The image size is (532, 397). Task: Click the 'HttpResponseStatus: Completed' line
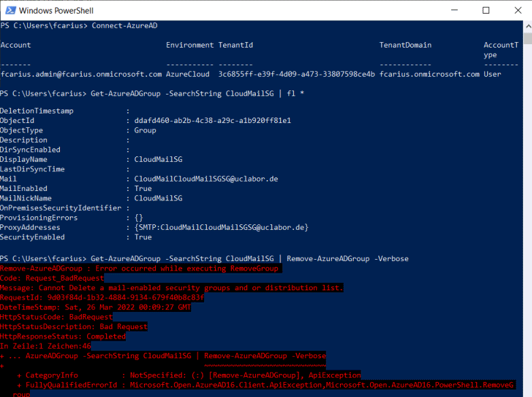click(63, 336)
